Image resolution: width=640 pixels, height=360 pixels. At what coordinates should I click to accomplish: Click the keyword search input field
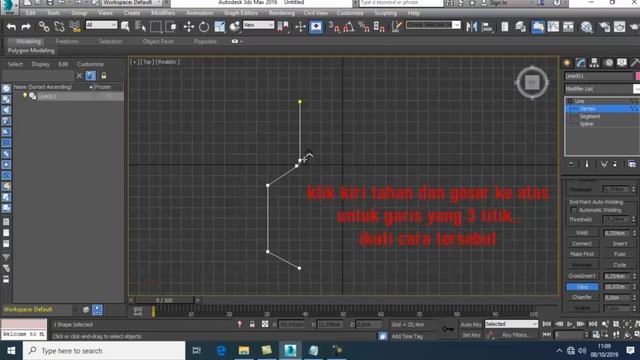[x=401, y=3]
